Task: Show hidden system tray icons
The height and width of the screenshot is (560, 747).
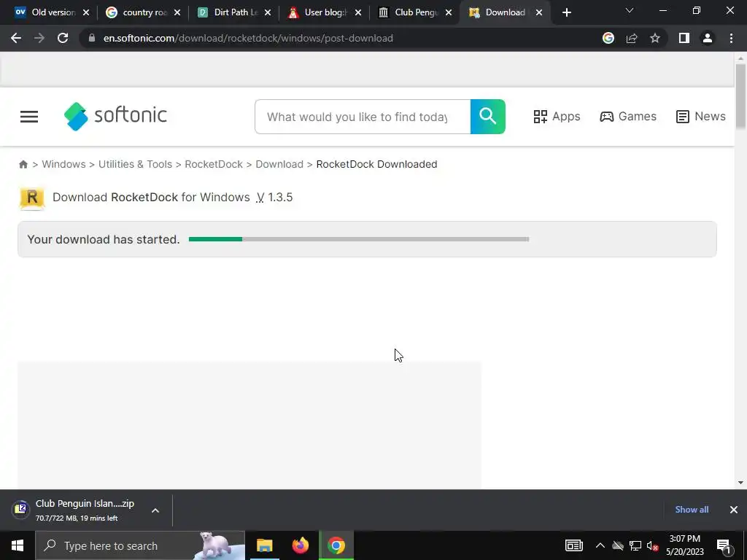Action: (x=600, y=545)
